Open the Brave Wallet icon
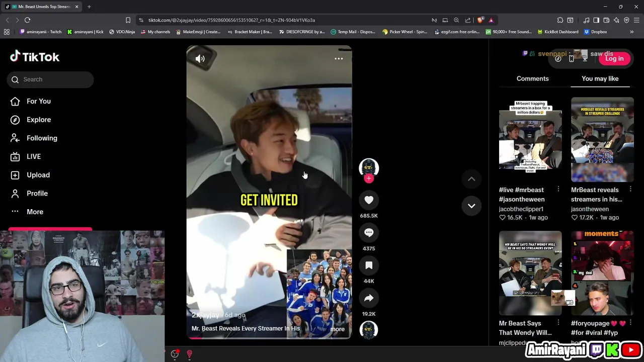 tap(606, 20)
